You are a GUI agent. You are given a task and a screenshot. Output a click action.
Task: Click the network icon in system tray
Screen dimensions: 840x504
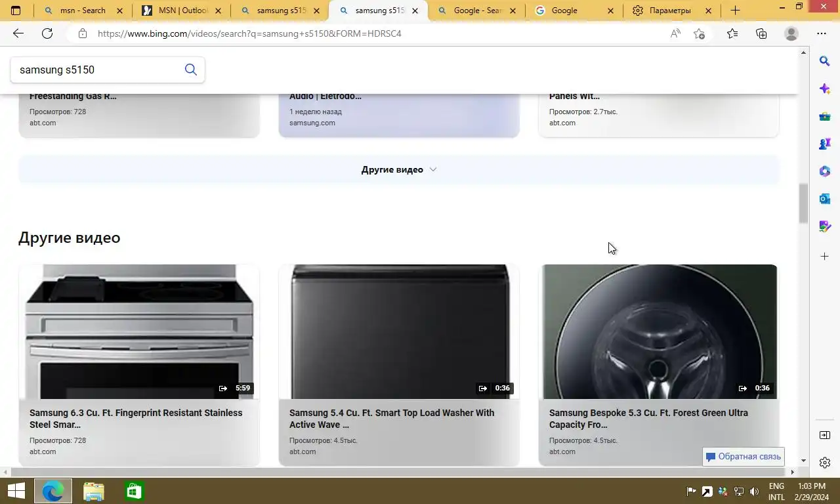pyautogui.click(x=738, y=491)
